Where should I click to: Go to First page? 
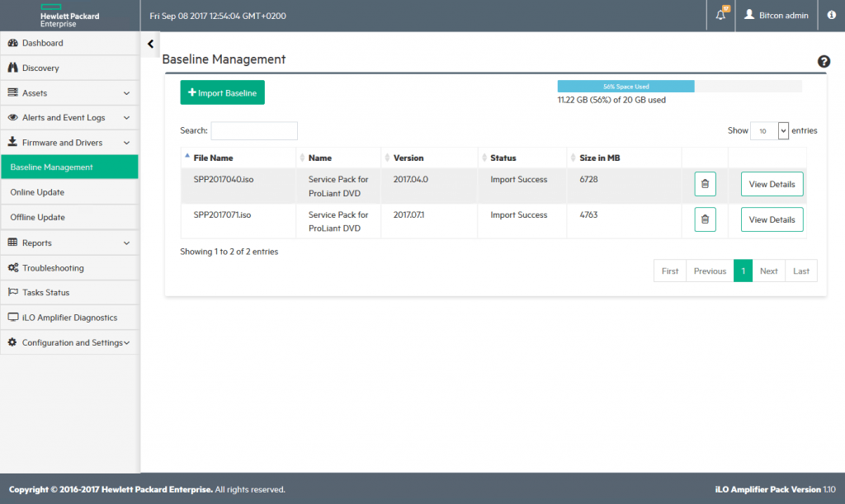tap(670, 271)
